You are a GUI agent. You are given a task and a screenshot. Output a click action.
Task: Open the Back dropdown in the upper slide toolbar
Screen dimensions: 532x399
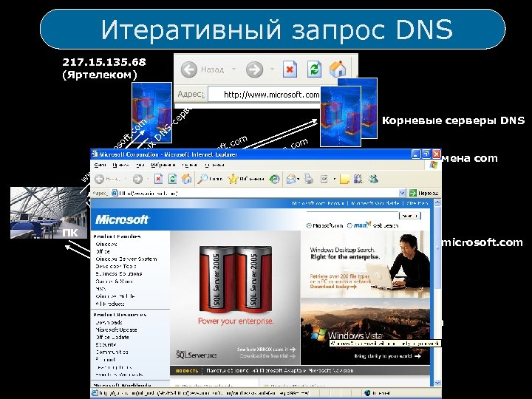(233, 69)
